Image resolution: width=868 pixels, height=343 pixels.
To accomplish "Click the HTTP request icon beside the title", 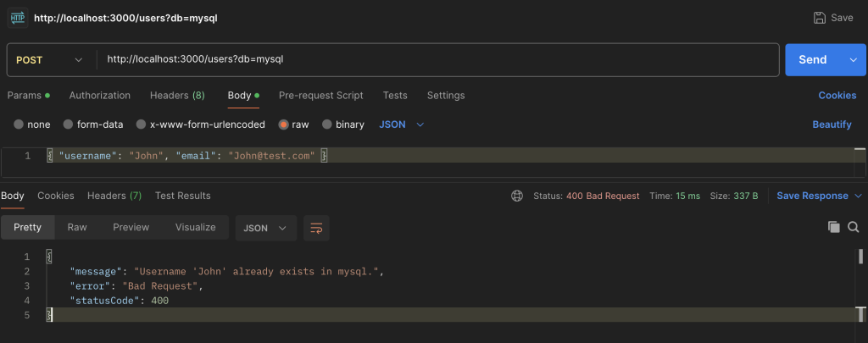I will [x=17, y=18].
